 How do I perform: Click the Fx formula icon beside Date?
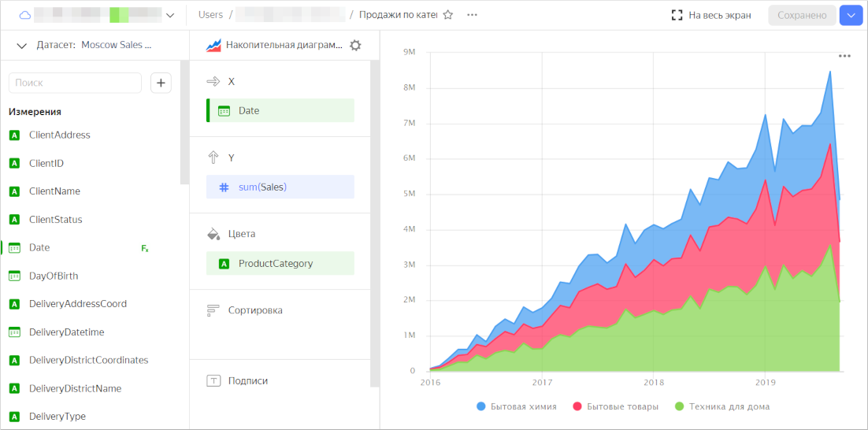click(145, 248)
